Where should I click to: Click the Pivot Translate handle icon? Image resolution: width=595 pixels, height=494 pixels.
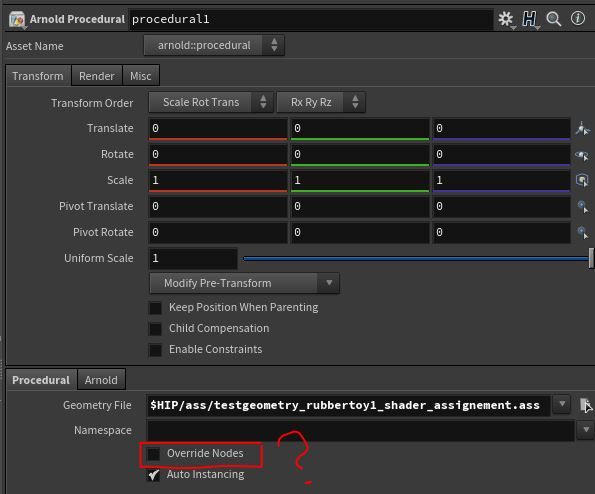tap(582, 206)
